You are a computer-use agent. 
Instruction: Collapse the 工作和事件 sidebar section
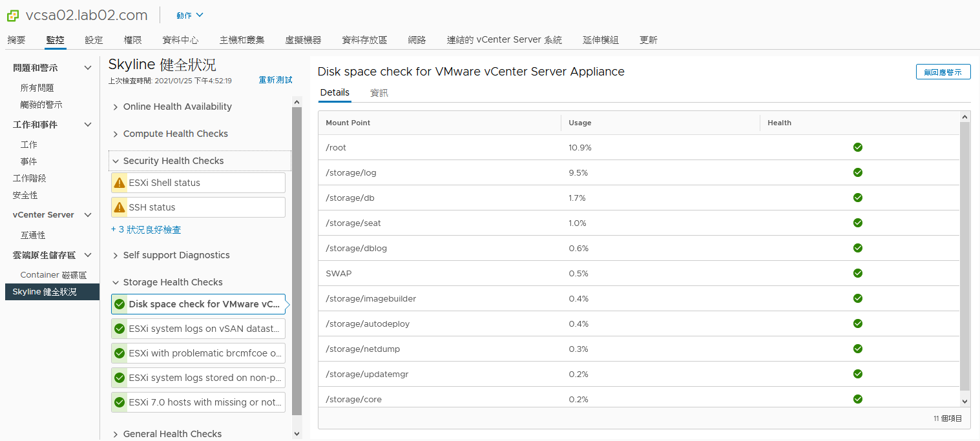pos(88,125)
